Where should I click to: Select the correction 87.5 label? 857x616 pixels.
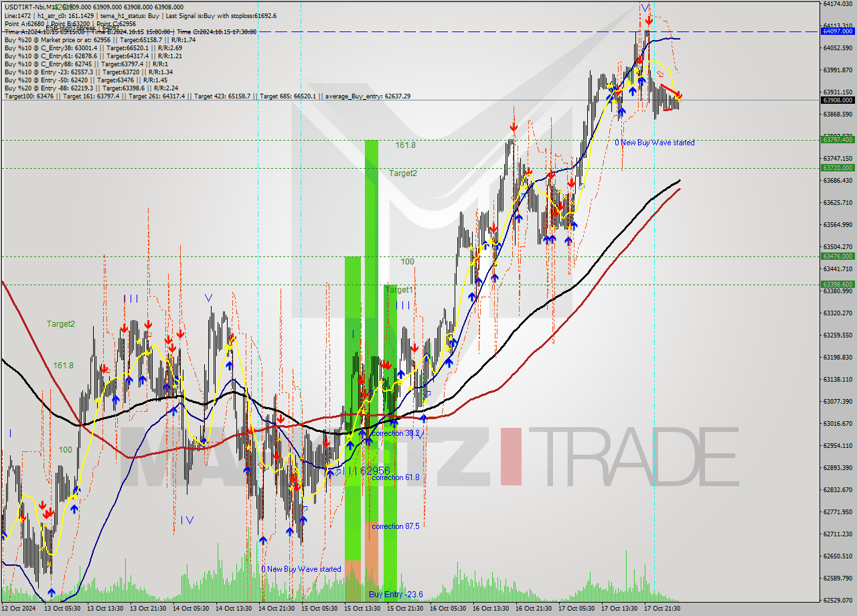(395, 526)
